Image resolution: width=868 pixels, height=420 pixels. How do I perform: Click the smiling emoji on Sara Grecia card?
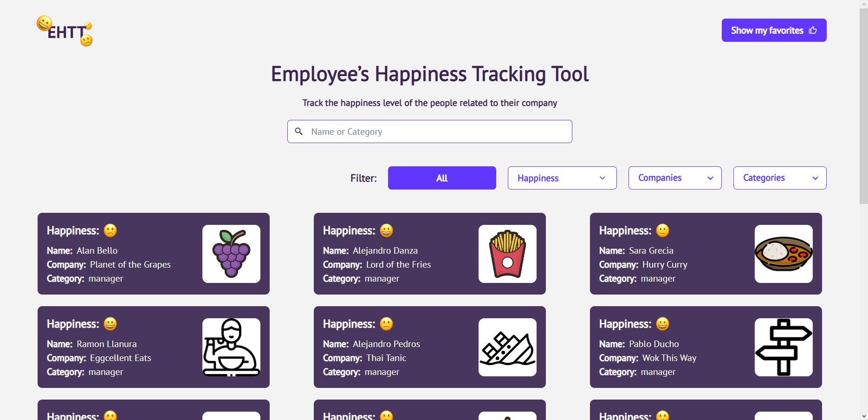point(663,230)
